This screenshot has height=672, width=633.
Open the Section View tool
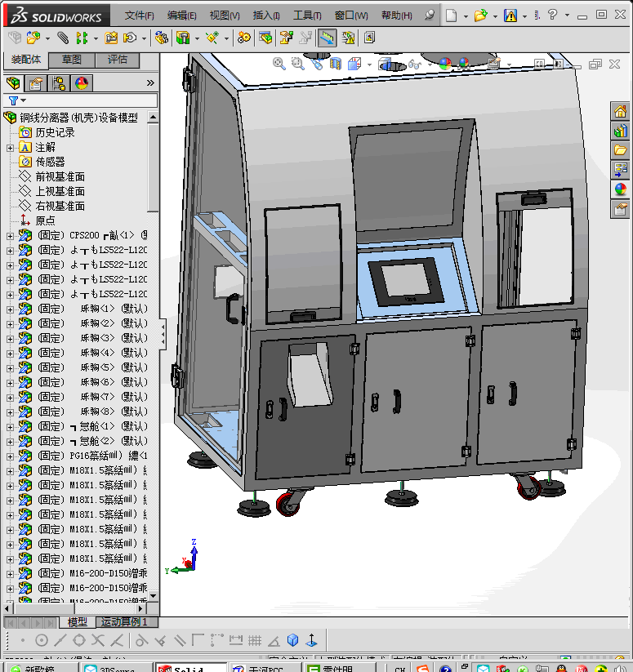tap(335, 64)
